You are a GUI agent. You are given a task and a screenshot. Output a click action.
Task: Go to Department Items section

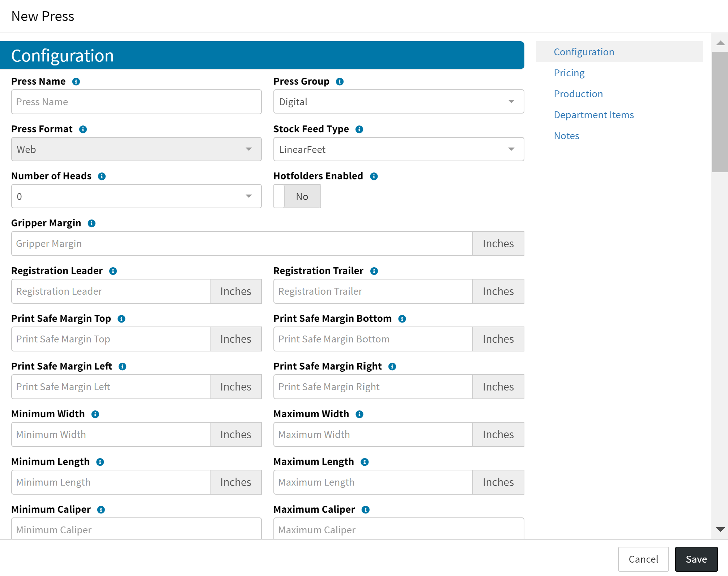(x=593, y=115)
